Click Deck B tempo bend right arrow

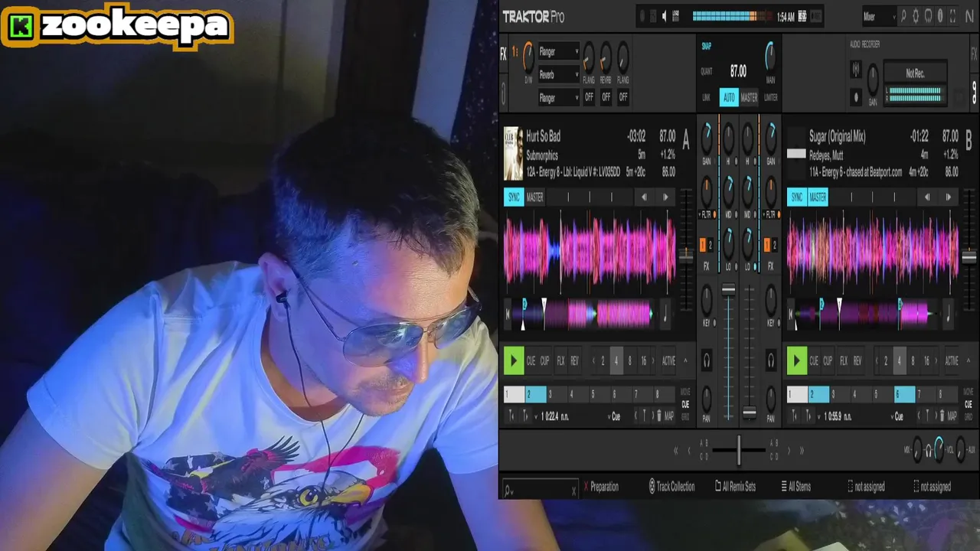(949, 197)
